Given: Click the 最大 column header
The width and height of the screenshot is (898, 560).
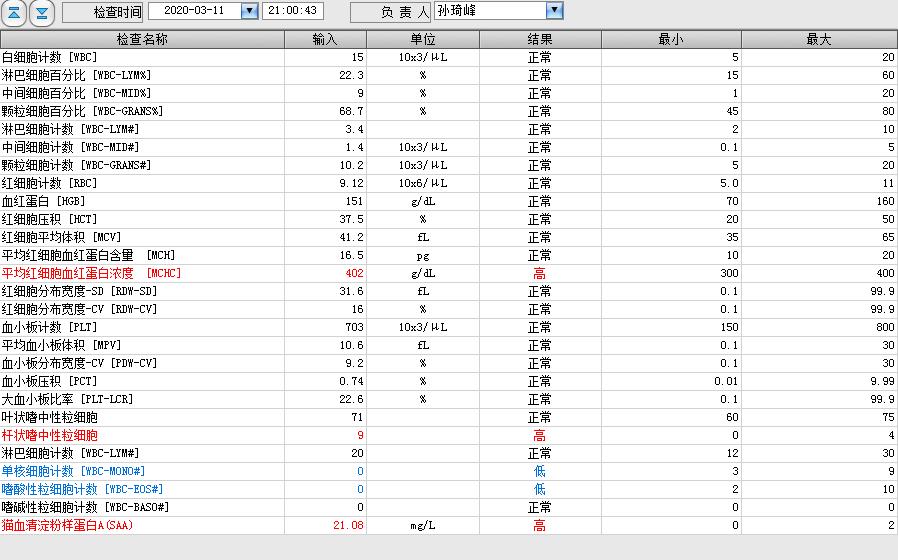Looking at the screenshot, I should [819, 39].
